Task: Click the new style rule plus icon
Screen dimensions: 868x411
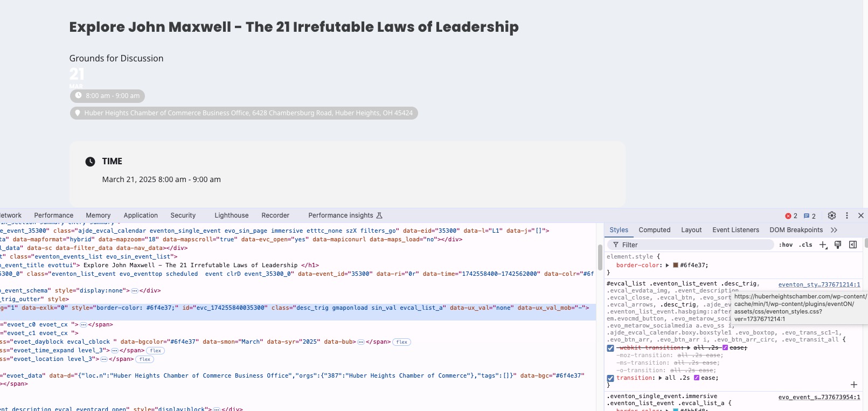Action: click(823, 245)
